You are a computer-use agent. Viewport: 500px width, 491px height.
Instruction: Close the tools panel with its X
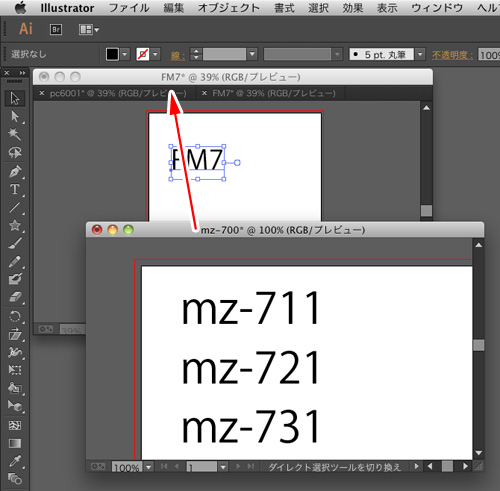pos(7,73)
